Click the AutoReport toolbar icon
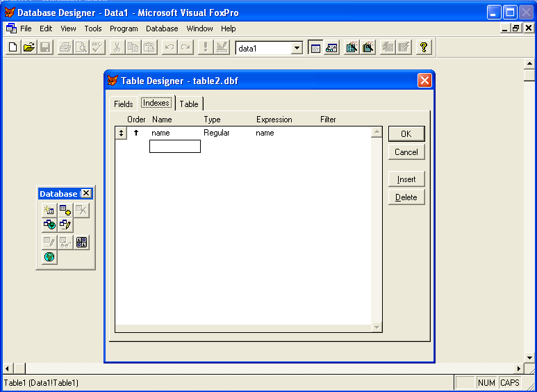This screenshot has width=537, height=392. click(404, 47)
